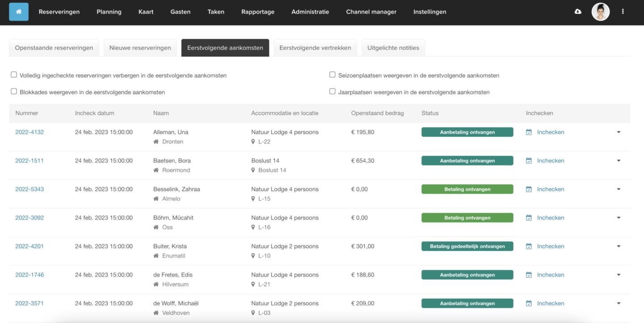Viewport: 644px width, 323px height.
Task: Check the Jaarplaatsen weergeven checkbox
Action: click(333, 91)
